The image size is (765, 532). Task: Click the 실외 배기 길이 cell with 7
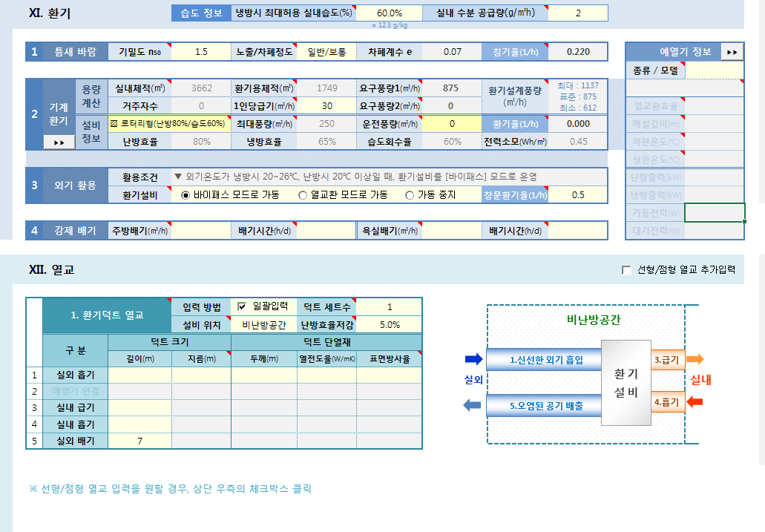click(139, 441)
